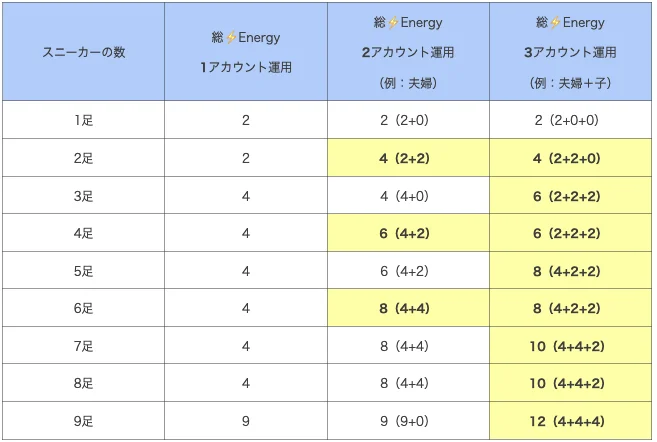Select the スニーカーの数 header cell
Image resolution: width=657 pixels, height=442 pixels.
(83, 52)
